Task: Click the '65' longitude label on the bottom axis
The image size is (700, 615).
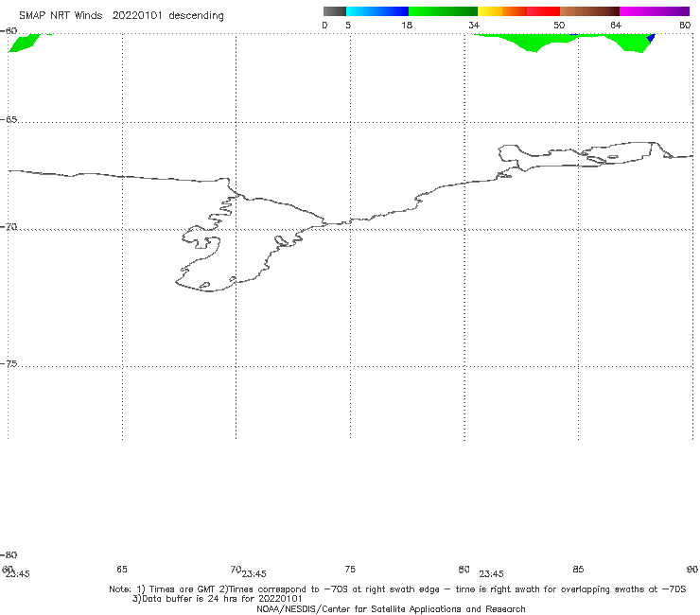Action: (122, 569)
